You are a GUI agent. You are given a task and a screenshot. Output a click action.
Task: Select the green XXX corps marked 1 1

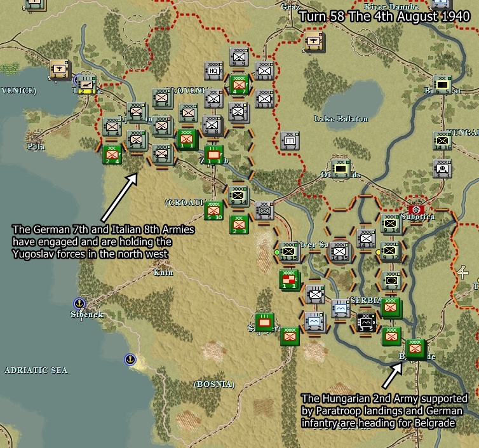pyautogui.click(x=186, y=139)
